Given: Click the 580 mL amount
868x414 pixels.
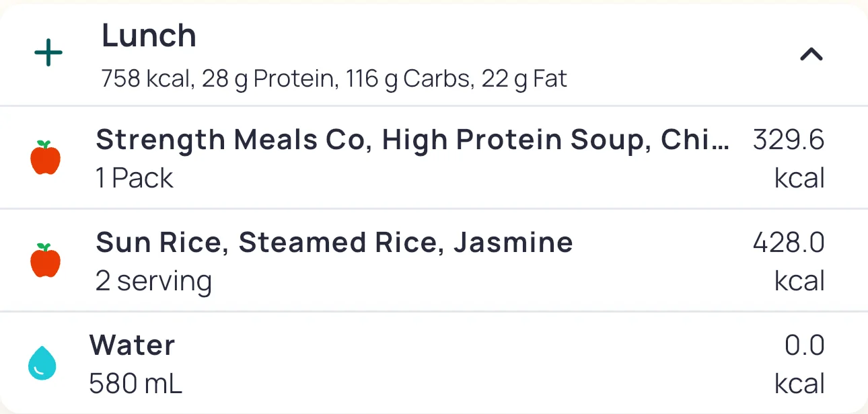Looking at the screenshot, I should click(x=135, y=384).
